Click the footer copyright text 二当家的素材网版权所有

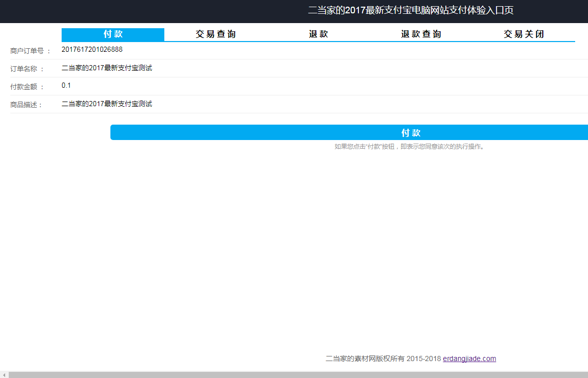(365, 359)
